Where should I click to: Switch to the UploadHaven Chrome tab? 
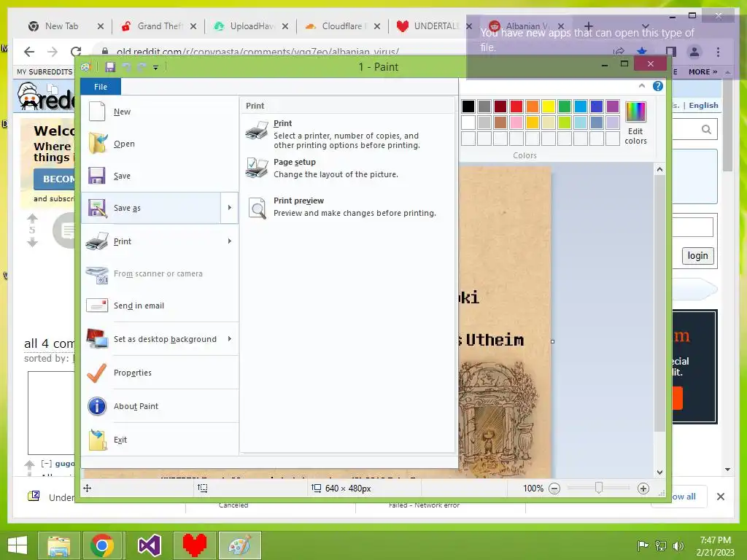pyautogui.click(x=252, y=26)
